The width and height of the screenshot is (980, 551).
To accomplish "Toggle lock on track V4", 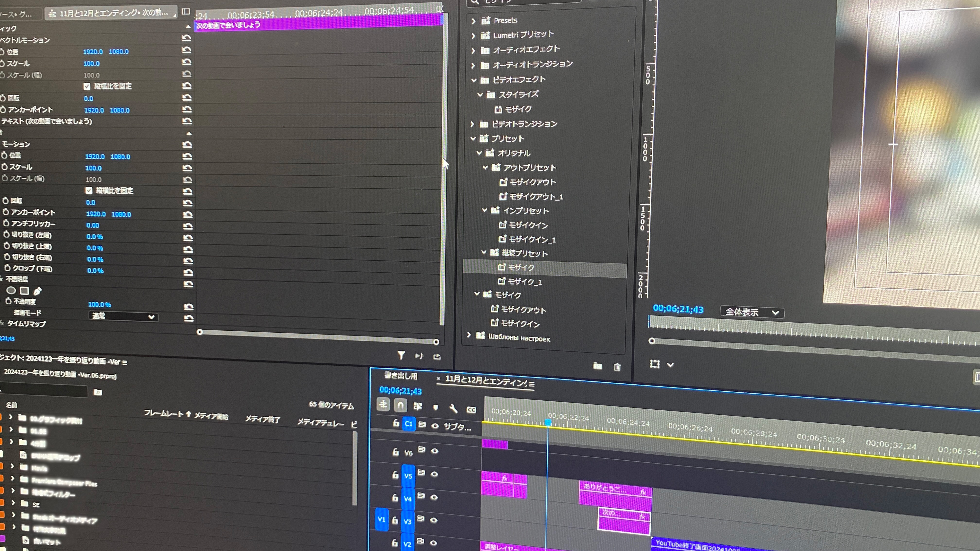I will click(395, 497).
